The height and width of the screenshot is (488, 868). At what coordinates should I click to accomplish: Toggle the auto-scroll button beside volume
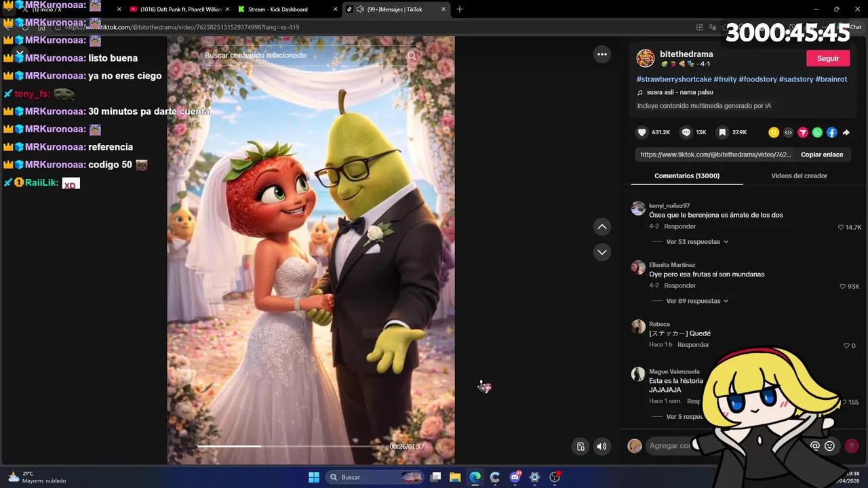[580, 446]
